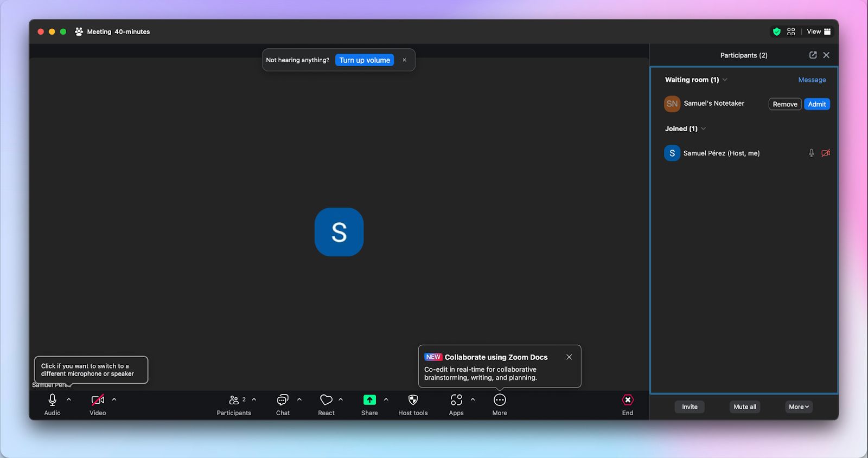868x458 pixels.
Task: Open the View layout menu
Action: (819, 31)
